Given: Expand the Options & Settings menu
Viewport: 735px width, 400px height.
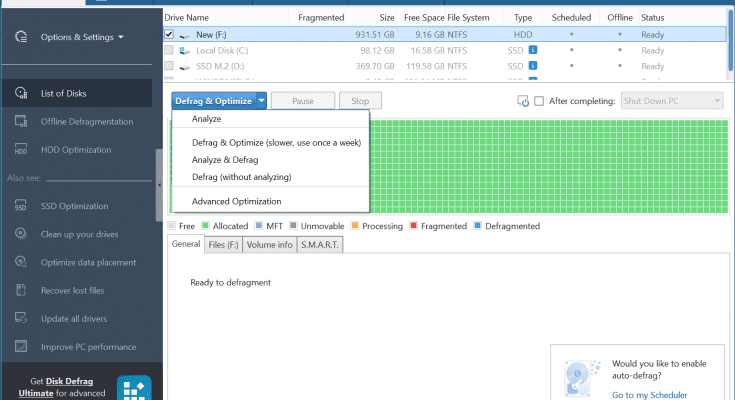Looking at the screenshot, I should [x=82, y=37].
